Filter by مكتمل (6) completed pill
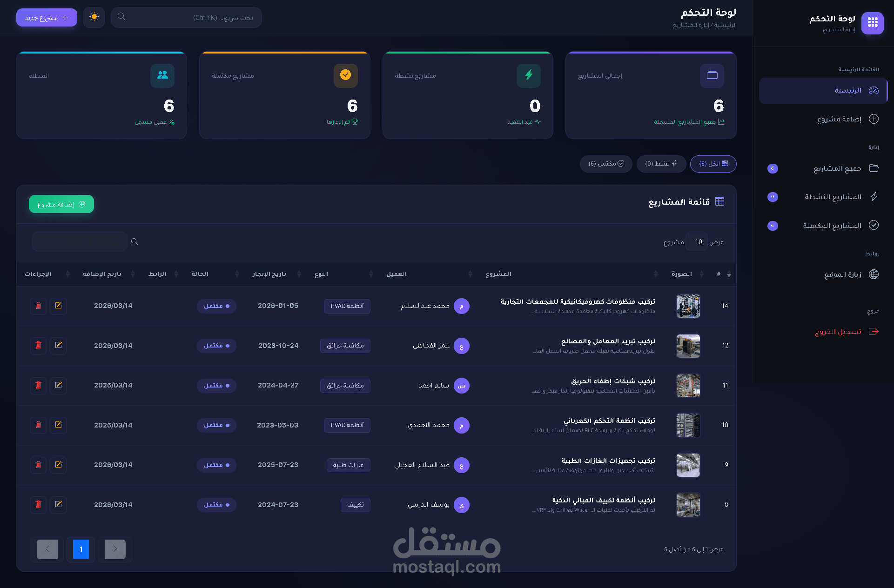The image size is (894, 588). (x=605, y=164)
